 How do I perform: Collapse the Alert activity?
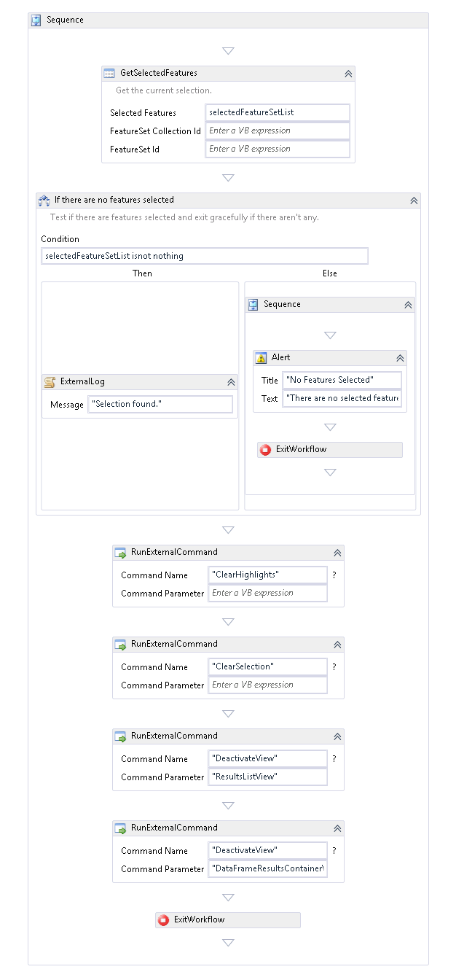(400, 358)
